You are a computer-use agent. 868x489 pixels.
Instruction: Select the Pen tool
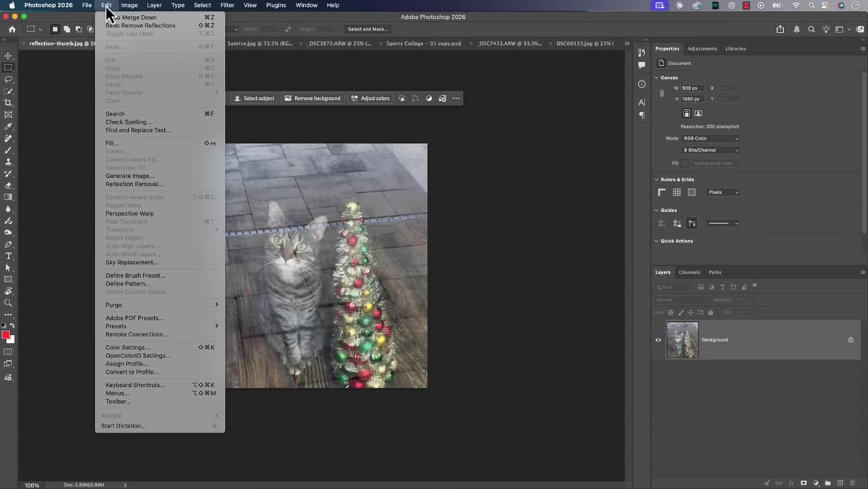(9, 244)
